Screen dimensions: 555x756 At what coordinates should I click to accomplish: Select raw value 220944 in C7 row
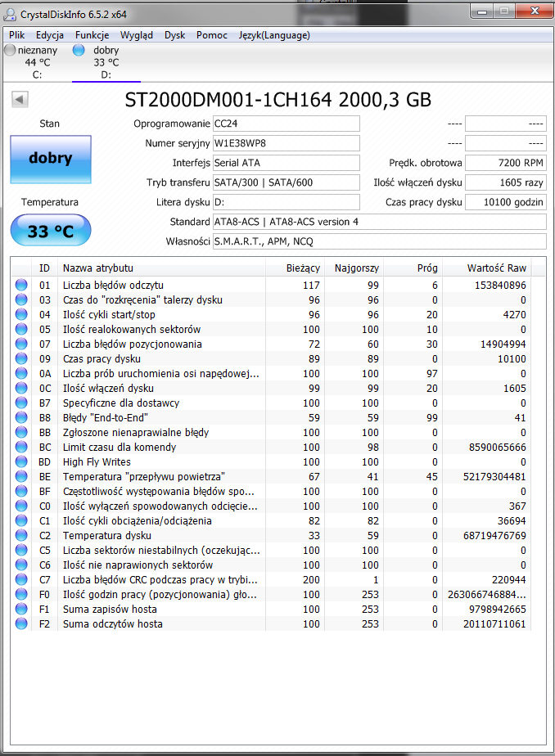[x=508, y=580]
